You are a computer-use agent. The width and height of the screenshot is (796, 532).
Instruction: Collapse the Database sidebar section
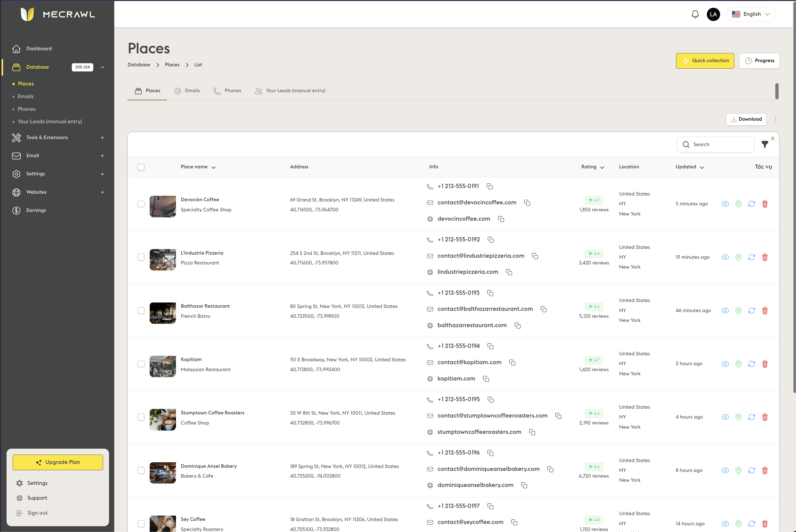[x=102, y=67]
